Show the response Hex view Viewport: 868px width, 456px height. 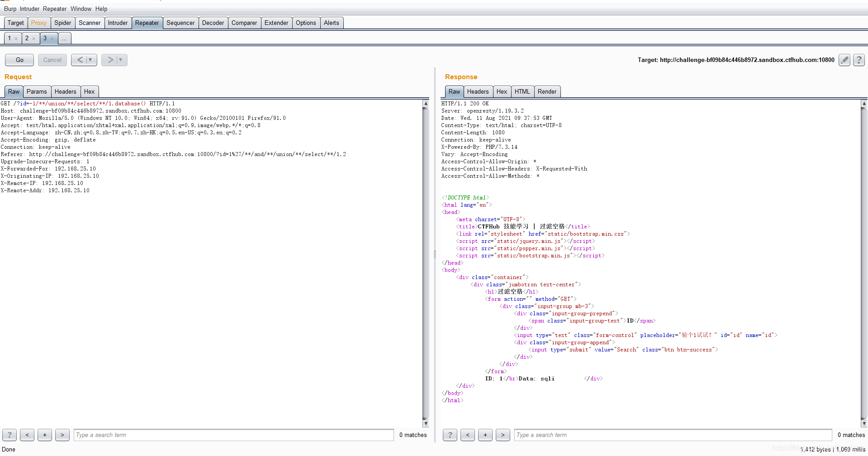[502, 91]
